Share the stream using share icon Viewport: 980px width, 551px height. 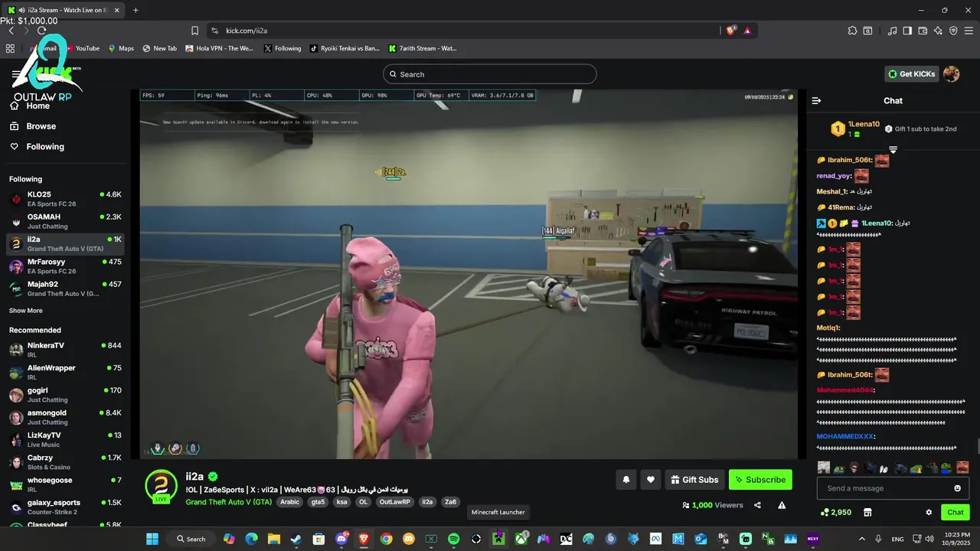tap(757, 505)
